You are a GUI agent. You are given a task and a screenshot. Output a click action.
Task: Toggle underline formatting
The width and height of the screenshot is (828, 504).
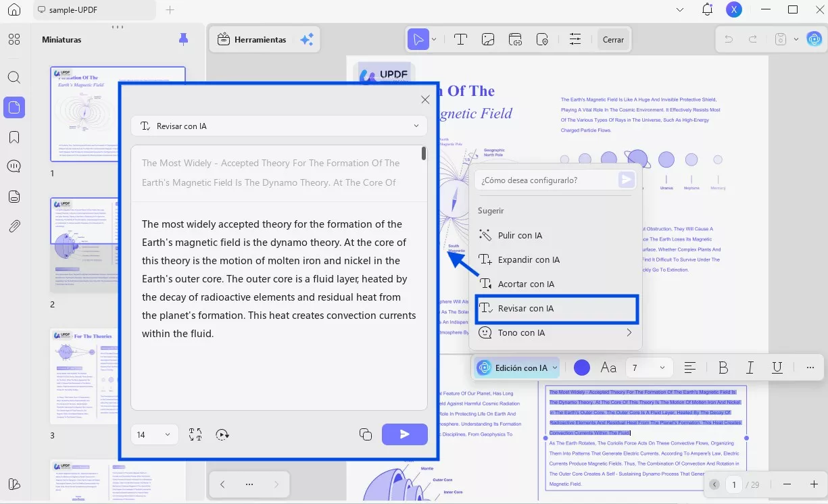(x=777, y=368)
